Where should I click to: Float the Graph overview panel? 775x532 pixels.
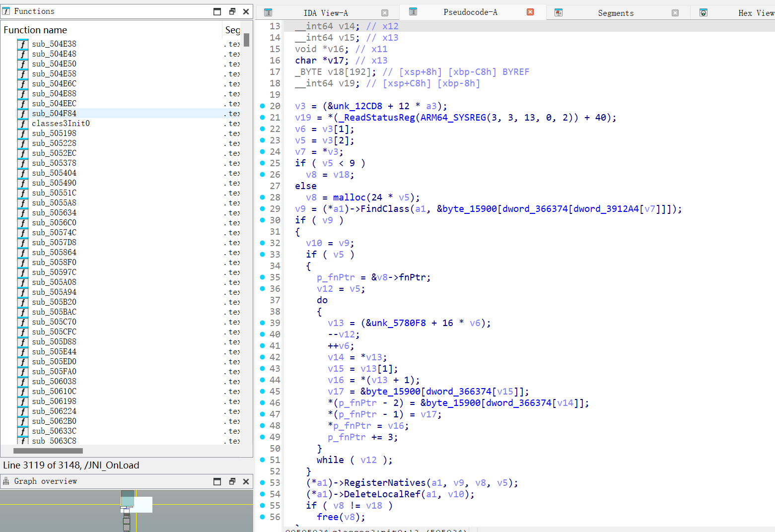click(x=232, y=481)
